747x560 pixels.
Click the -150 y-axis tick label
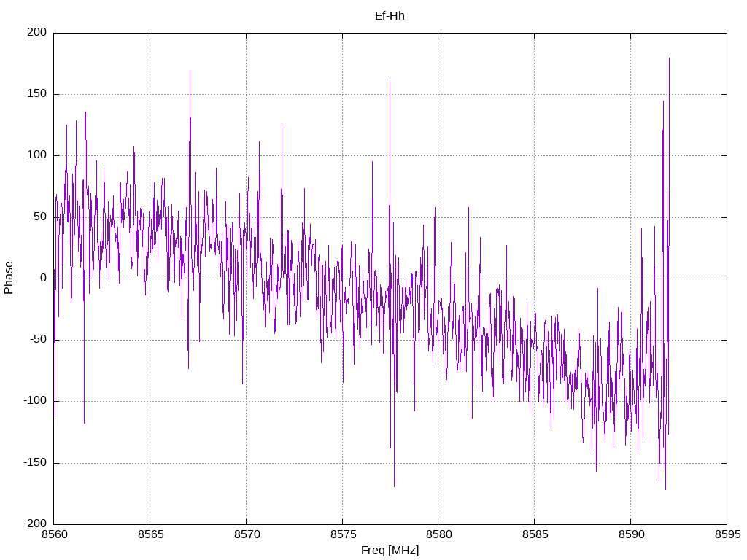[35, 462]
